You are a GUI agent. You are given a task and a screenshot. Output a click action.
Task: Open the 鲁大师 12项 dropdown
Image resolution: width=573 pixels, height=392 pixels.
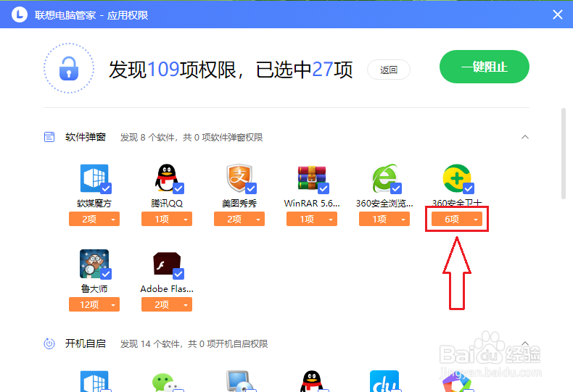[x=94, y=304]
